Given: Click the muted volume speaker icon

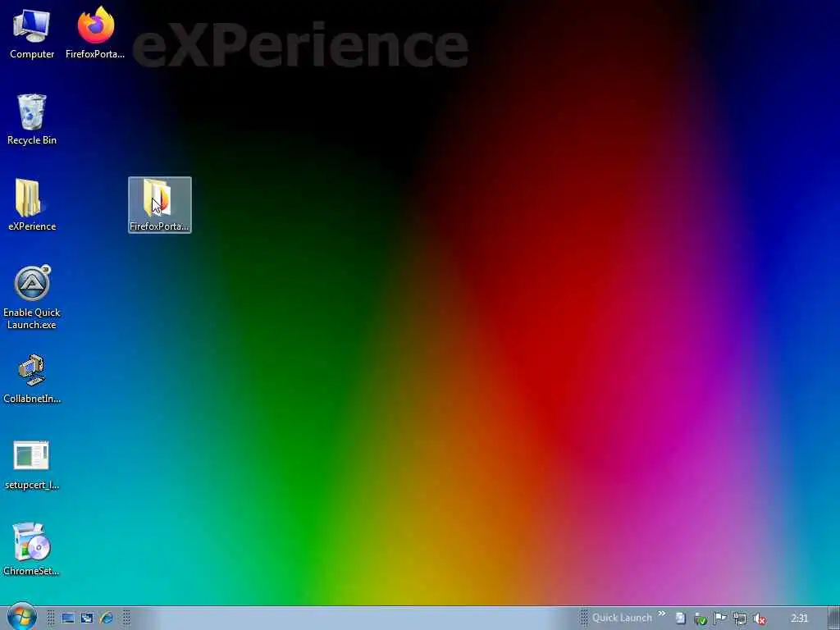Looking at the screenshot, I should [759, 619].
